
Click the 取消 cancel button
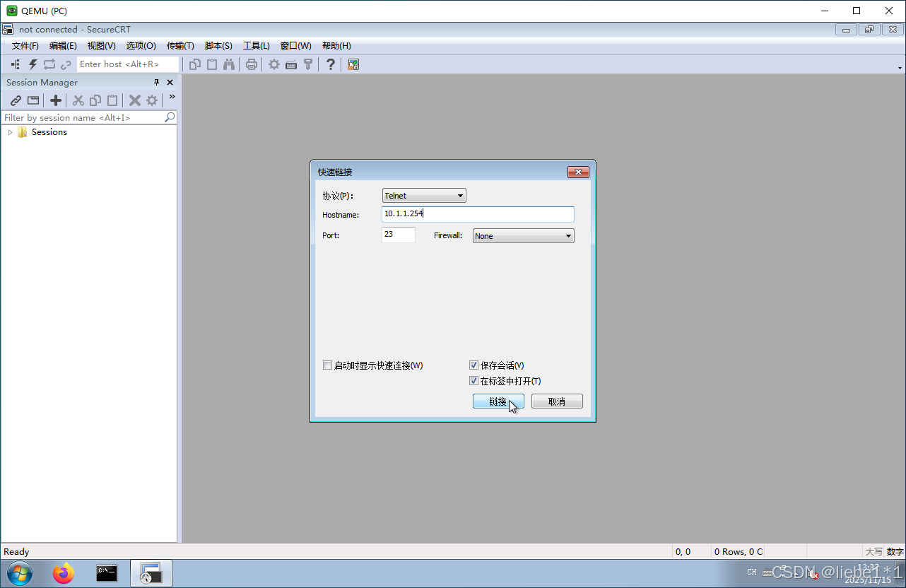pyautogui.click(x=557, y=401)
